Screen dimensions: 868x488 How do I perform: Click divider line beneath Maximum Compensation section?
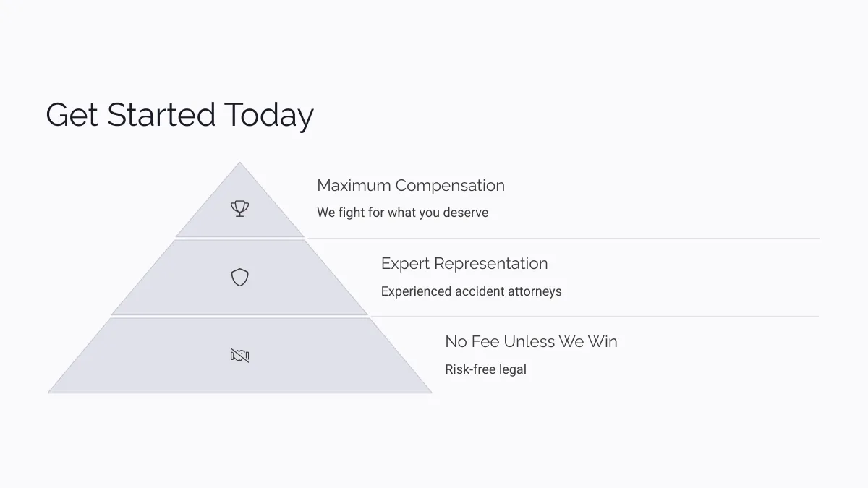click(563, 238)
